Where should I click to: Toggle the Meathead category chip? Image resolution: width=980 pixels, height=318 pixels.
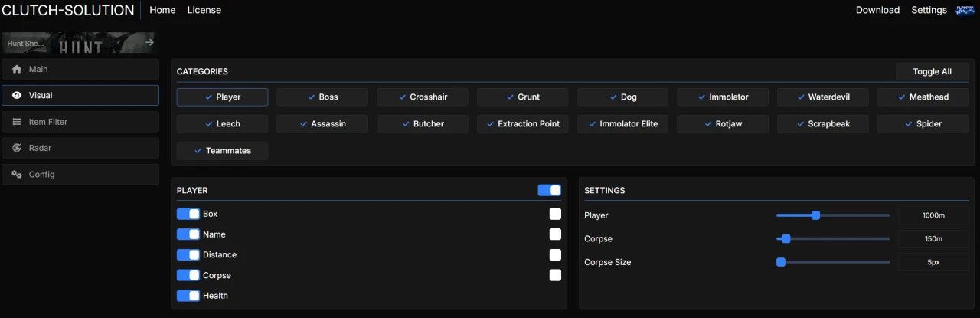(923, 97)
